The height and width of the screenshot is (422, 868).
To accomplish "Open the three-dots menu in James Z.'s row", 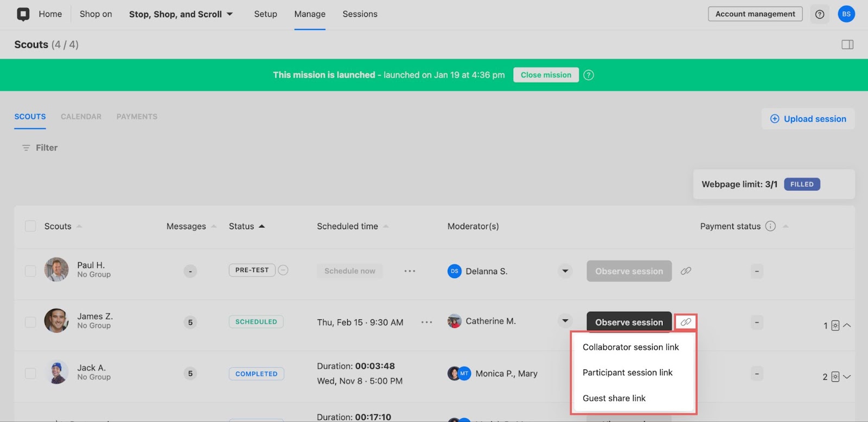I will pos(427,322).
